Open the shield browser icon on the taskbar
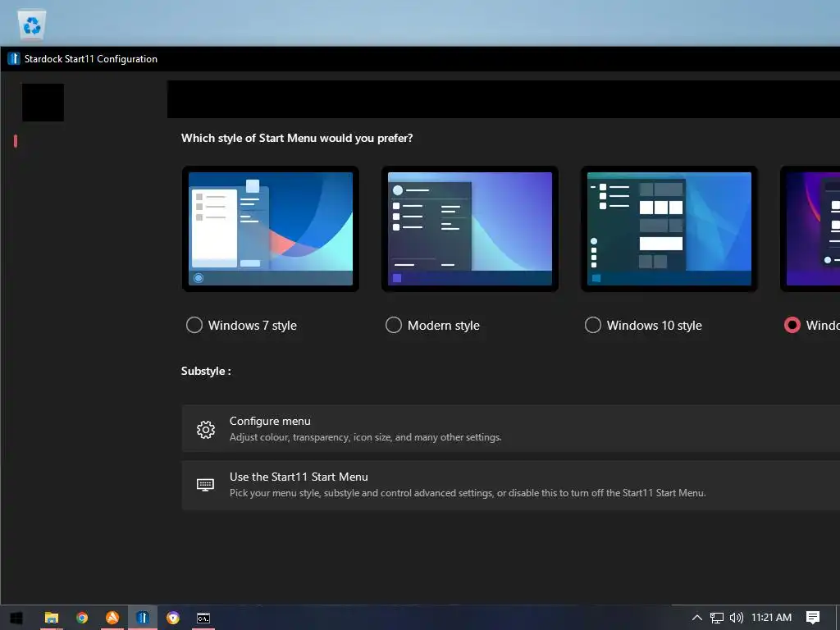 pyautogui.click(x=172, y=618)
